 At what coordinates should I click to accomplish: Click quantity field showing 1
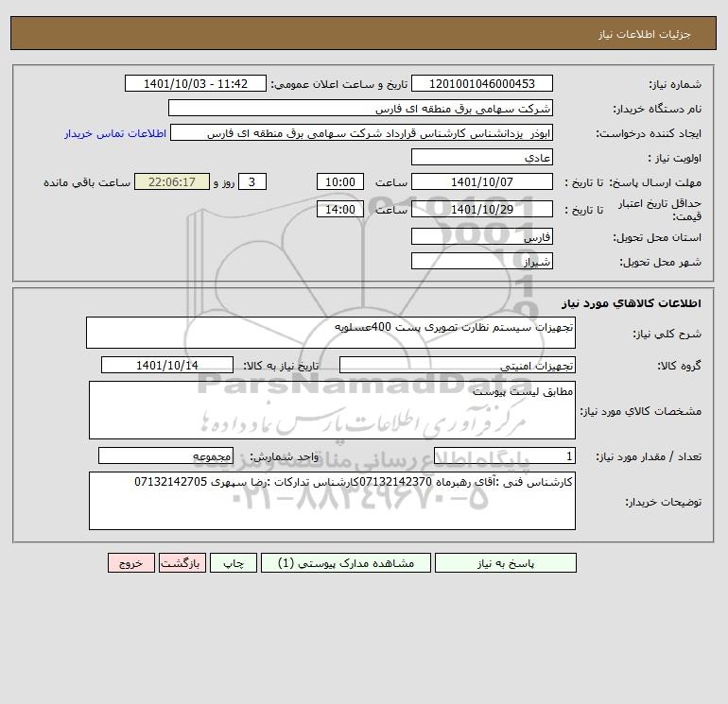click(505, 456)
